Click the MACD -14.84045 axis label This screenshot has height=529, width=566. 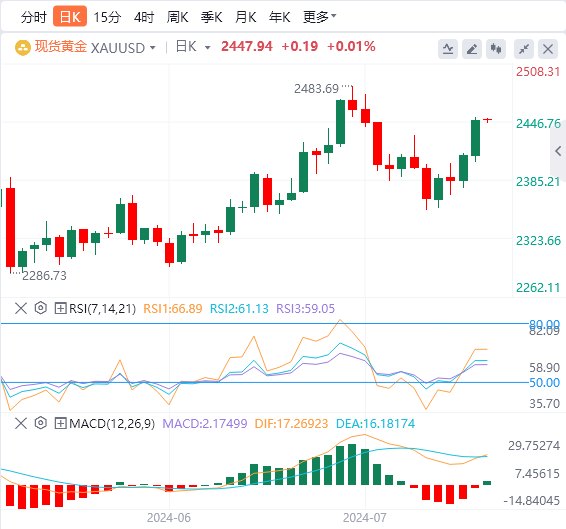[531, 501]
